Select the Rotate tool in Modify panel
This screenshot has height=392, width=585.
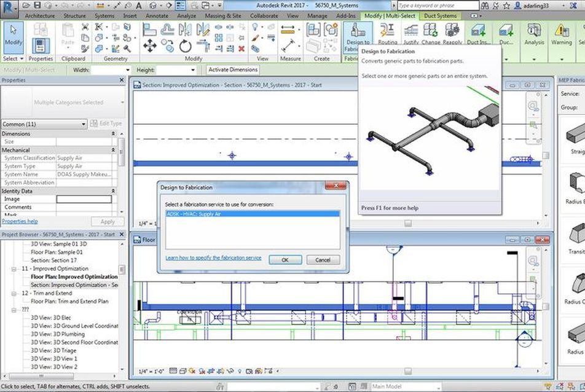click(x=185, y=46)
